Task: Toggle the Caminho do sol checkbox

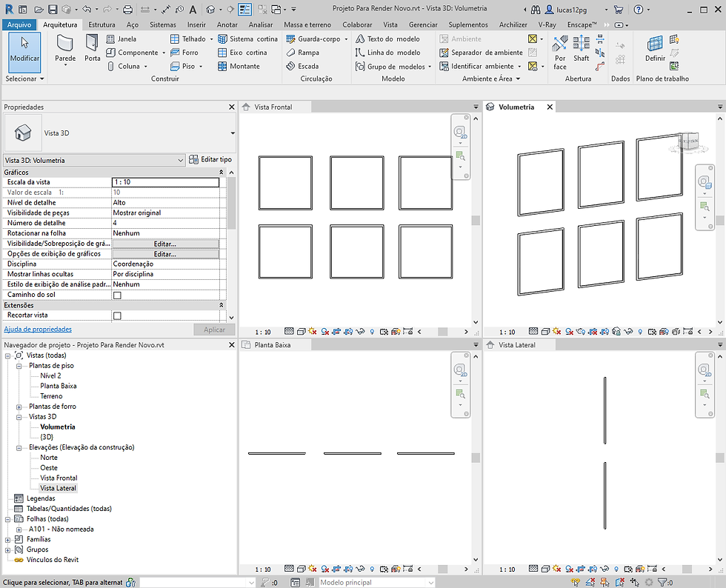Action: coord(117,295)
